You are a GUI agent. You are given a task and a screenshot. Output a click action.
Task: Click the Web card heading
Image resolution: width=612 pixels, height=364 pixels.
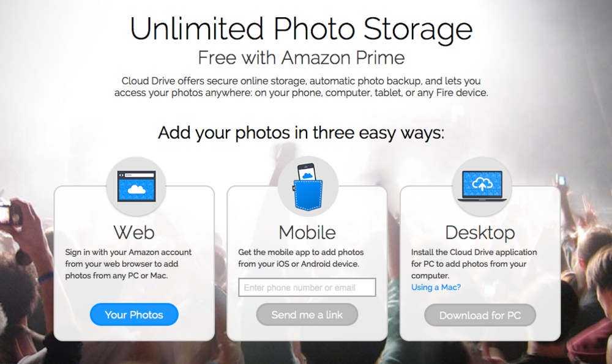tap(134, 232)
